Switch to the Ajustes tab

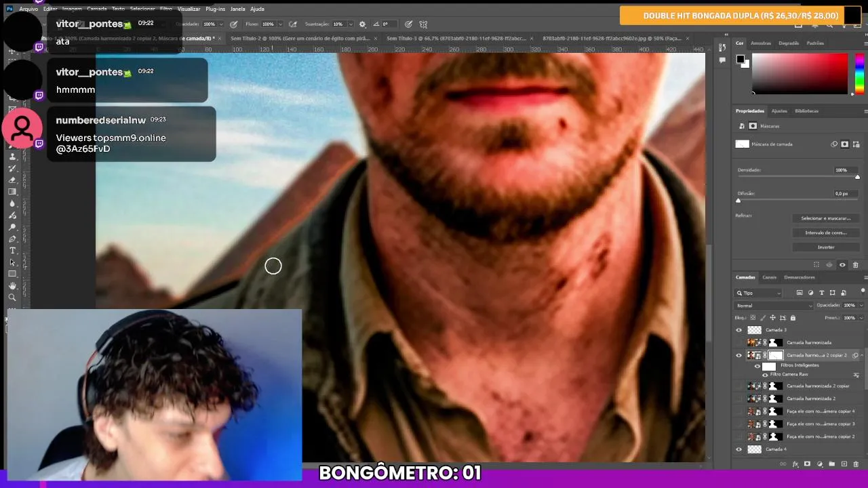(779, 111)
